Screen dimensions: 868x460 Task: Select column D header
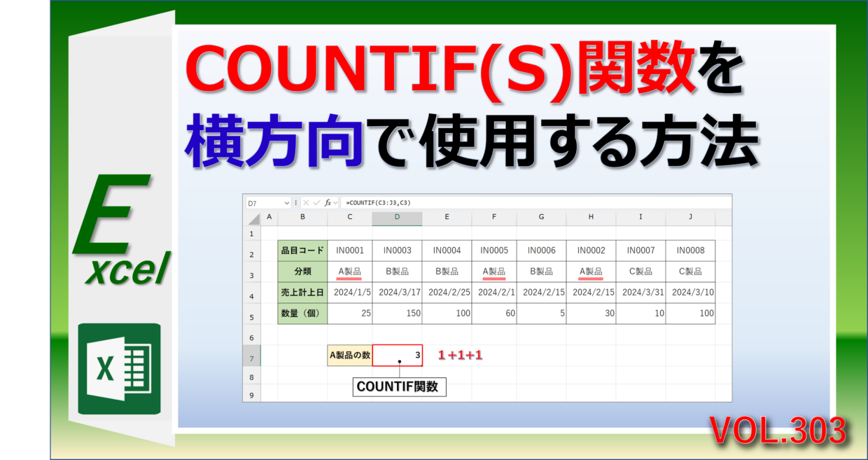pyautogui.click(x=397, y=218)
